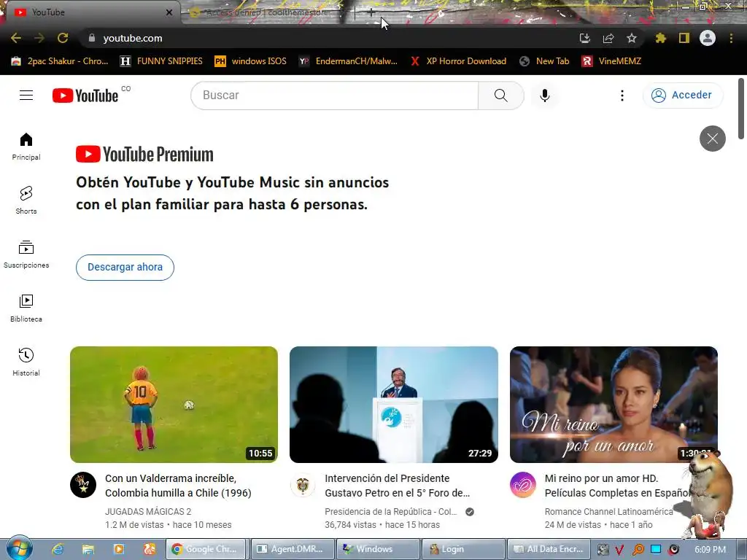Open Shorts from the sidebar
Image resolution: width=747 pixels, height=560 pixels.
[26, 200]
